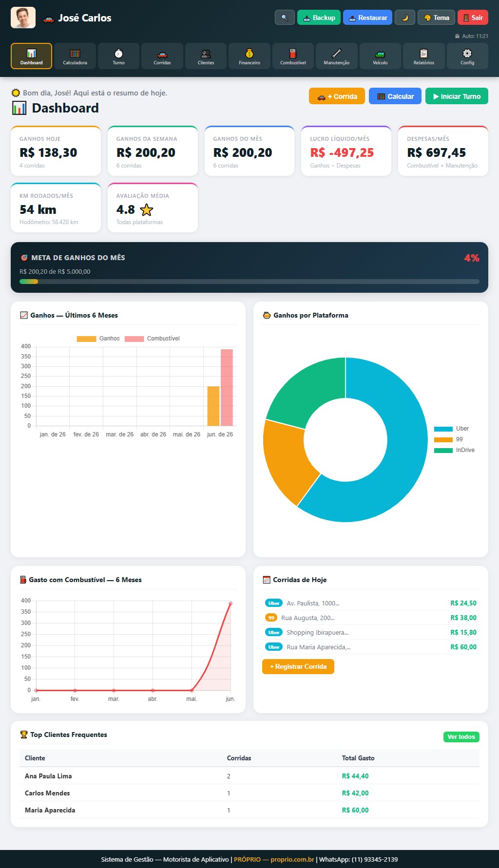Click the Restaurar button
The image size is (499, 868).
367,18
